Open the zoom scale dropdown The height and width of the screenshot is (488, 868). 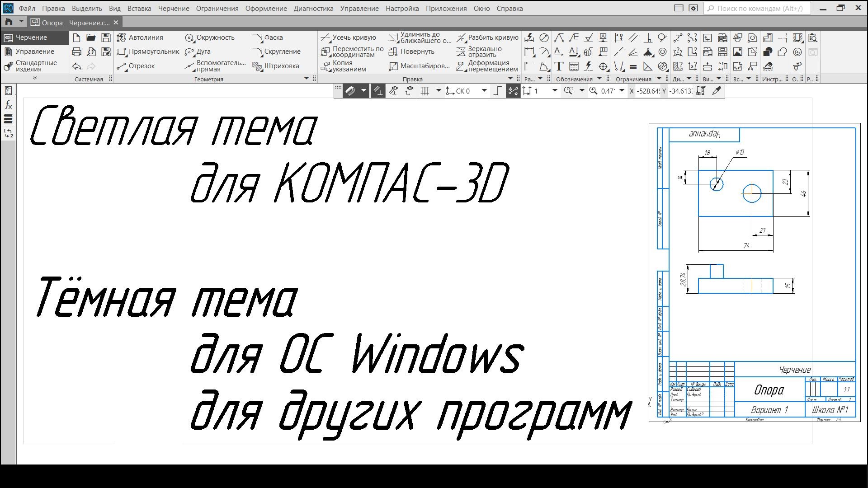622,91
